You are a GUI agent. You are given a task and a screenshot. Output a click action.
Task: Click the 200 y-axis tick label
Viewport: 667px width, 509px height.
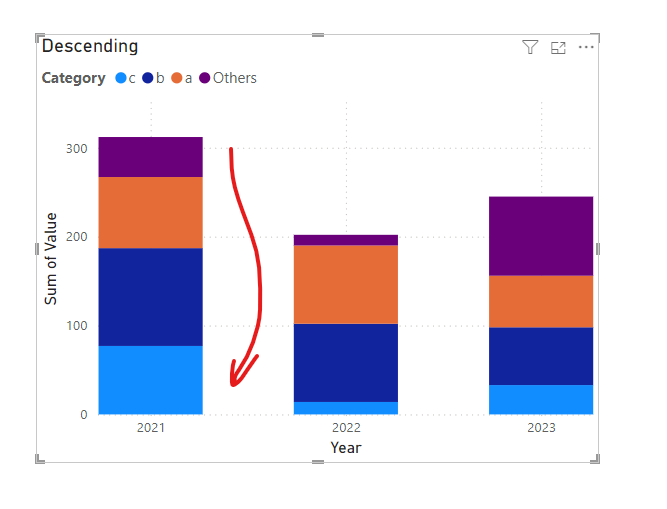click(x=77, y=237)
